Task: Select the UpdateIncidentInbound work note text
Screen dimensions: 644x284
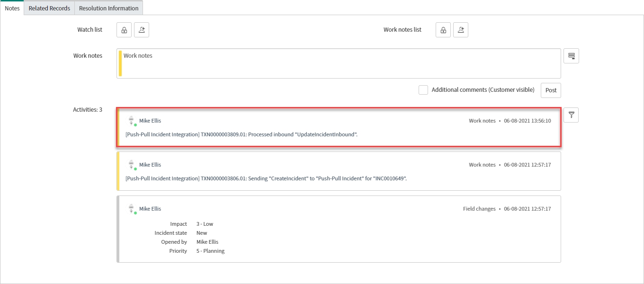Action: pyautogui.click(x=241, y=134)
